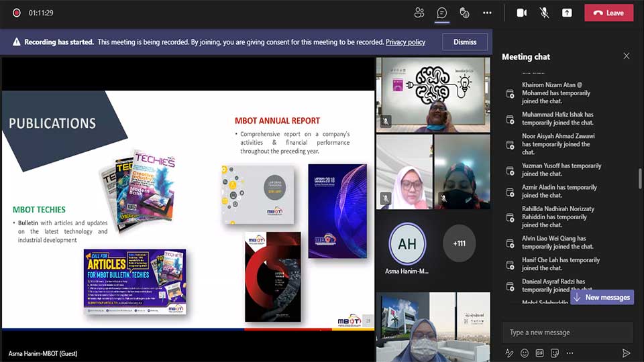Click the Techies magazine covers image
The width and height of the screenshot is (644, 362).
139,190
